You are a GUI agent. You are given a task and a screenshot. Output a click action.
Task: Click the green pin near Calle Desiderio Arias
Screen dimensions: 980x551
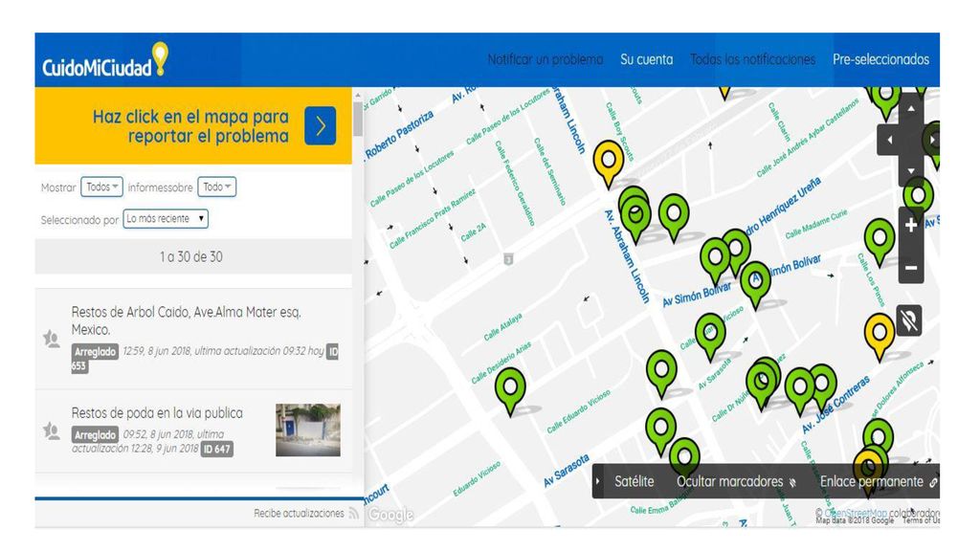[x=511, y=391]
